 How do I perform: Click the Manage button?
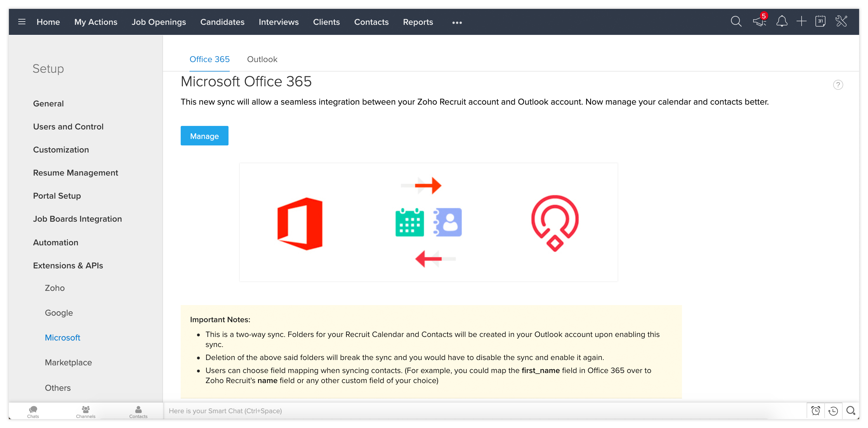point(204,136)
